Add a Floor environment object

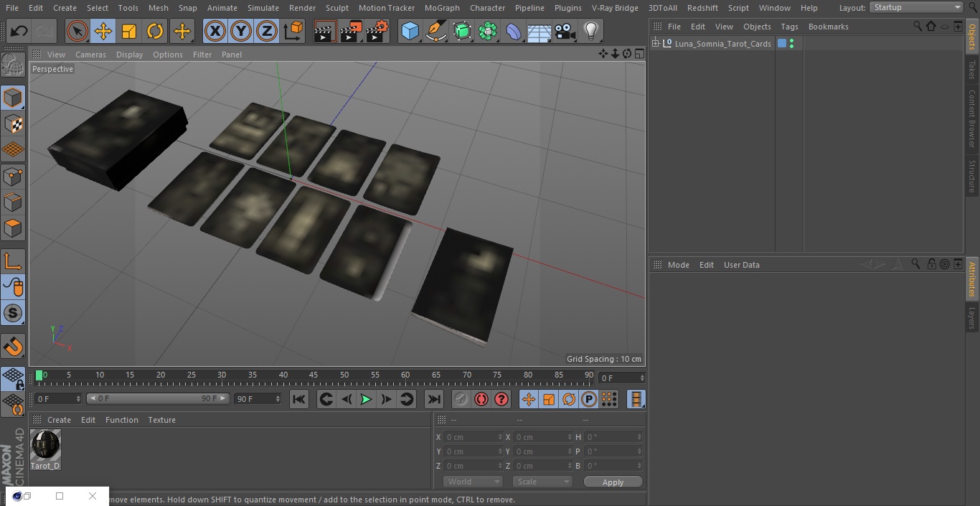540,31
